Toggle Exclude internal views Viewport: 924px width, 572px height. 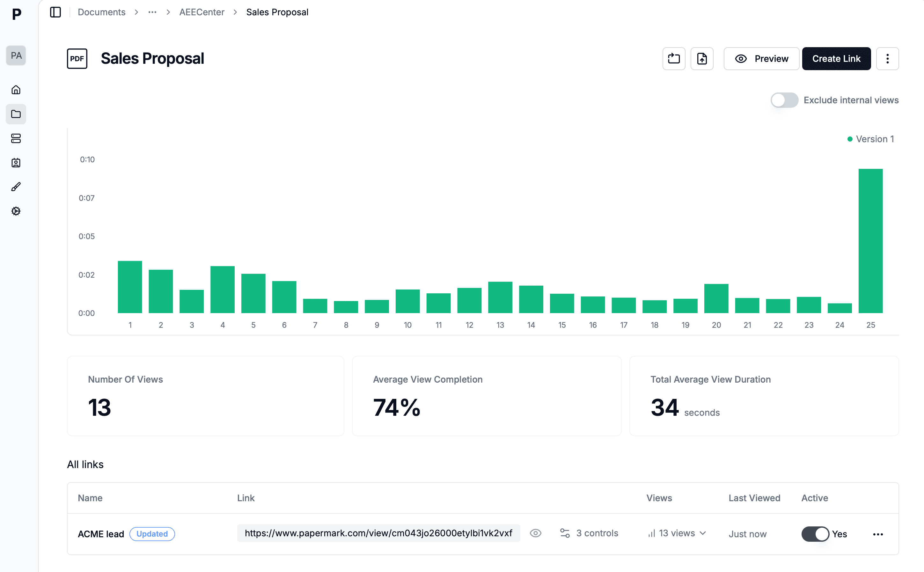(784, 100)
